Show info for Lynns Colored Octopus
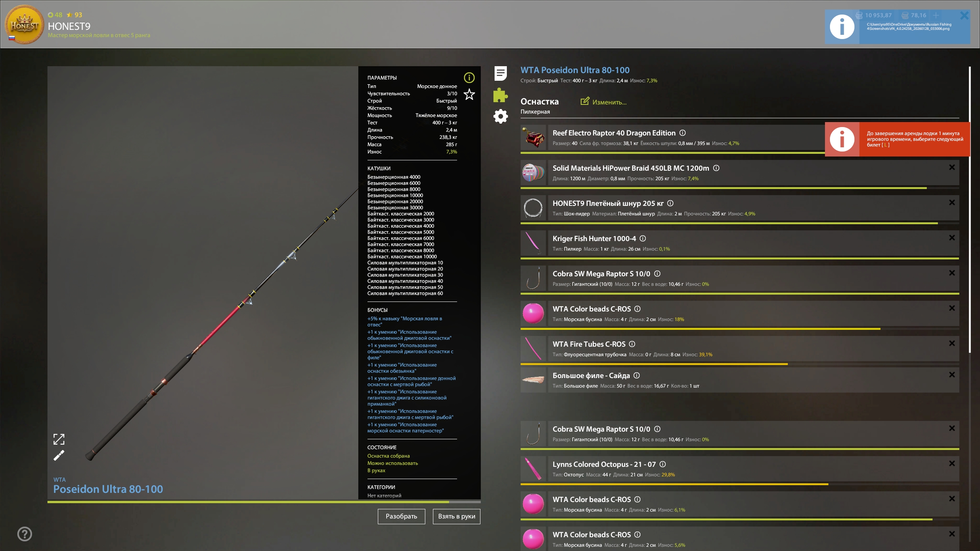 [x=663, y=464]
